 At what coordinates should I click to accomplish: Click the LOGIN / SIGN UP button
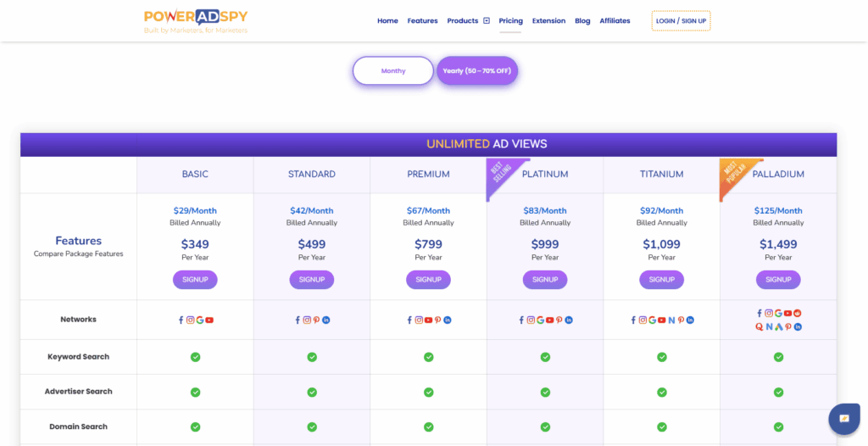pos(681,21)
